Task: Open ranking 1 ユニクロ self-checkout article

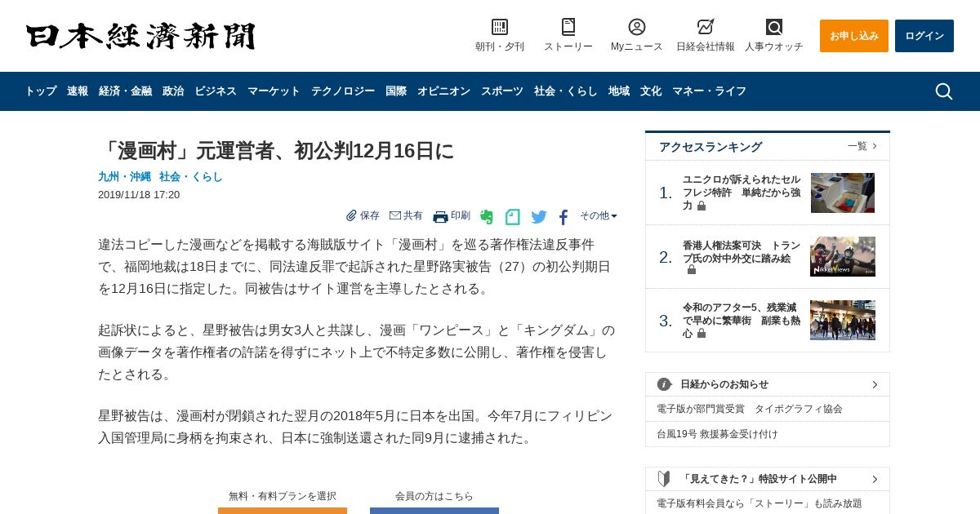Action: click(742, 193)
